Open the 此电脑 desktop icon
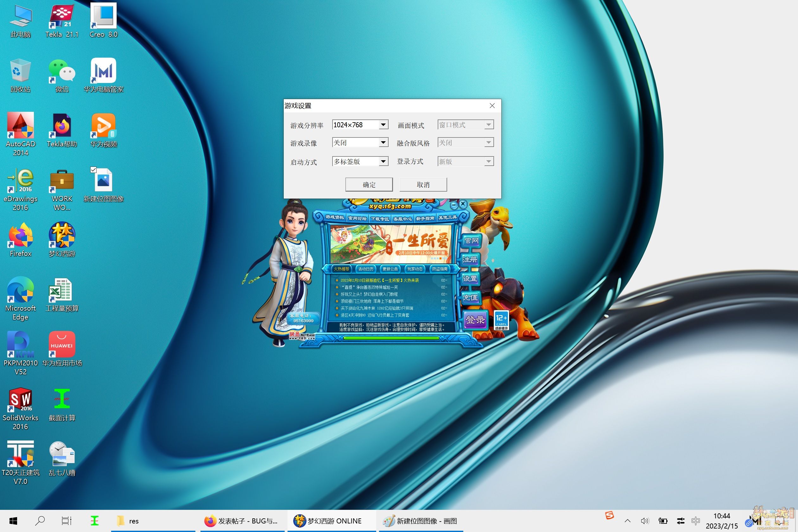The height and width of the screenshot is (532, 798). pyautogui.click(x=20, y=20)
